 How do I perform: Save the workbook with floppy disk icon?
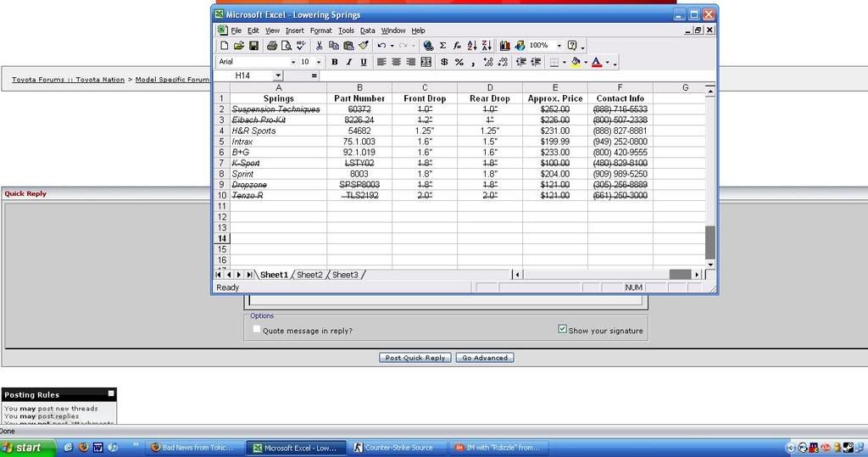(x=253, y=46)
